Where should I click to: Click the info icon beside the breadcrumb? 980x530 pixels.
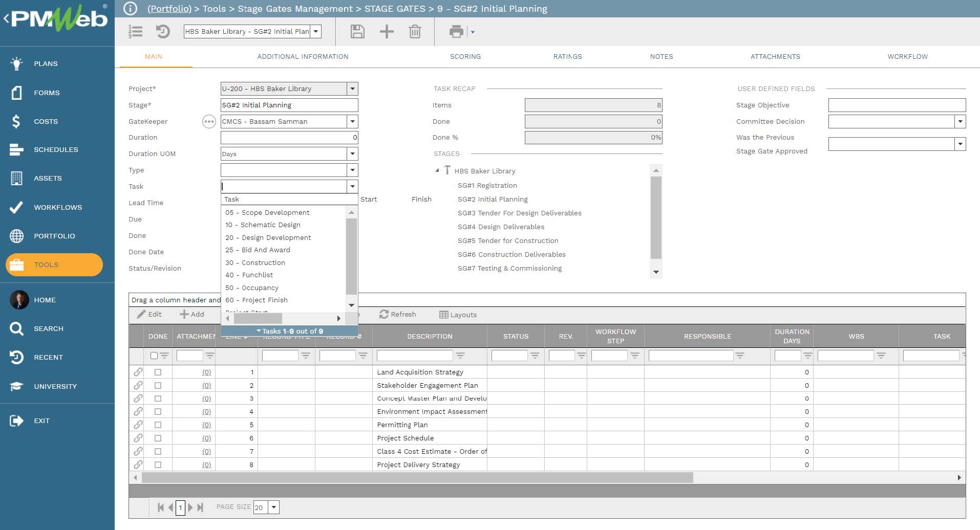[131, 9]
